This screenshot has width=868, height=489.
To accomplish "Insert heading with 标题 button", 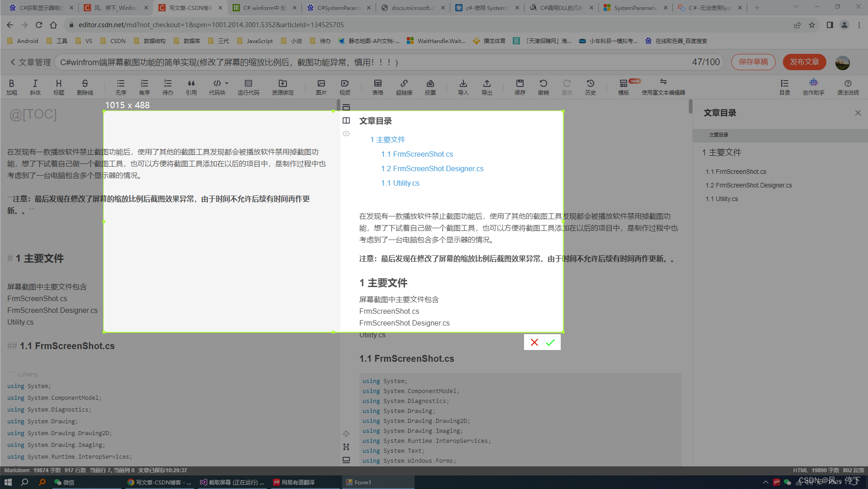I will (x=59, y=87).
